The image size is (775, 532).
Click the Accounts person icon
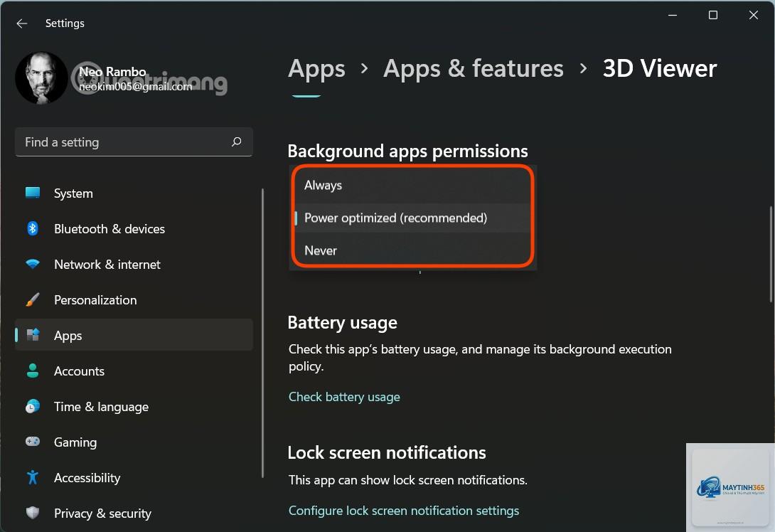pos(33,371)
